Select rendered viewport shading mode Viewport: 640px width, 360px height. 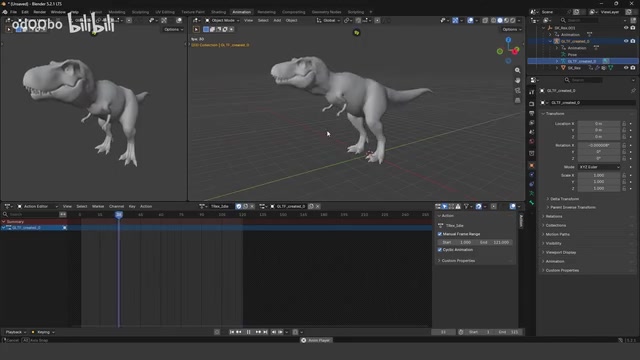513,20
